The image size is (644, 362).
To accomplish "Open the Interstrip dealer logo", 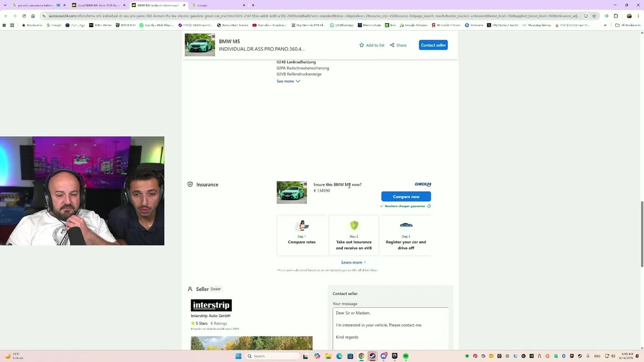I will [x=211, y=305].
